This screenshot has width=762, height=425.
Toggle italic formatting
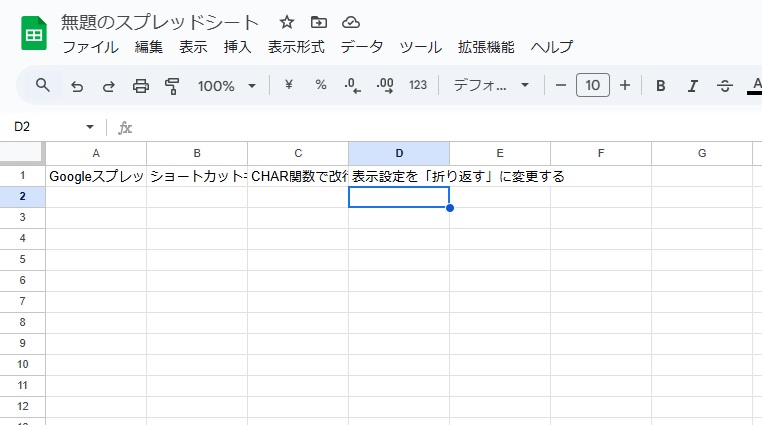[693, 86]
